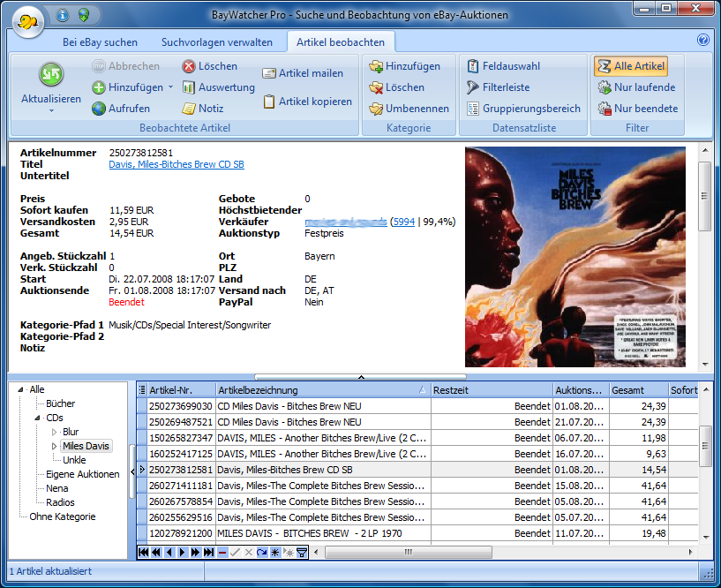The height and width of the screenshot is (588, 721).
Task: Go to next record in navigator
Action: pos(183,552)
